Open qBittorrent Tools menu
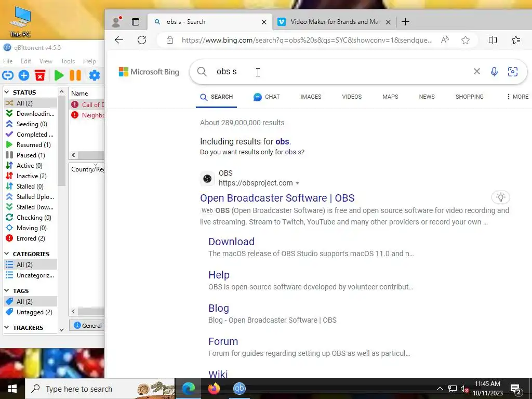 [x=68, y=61]
